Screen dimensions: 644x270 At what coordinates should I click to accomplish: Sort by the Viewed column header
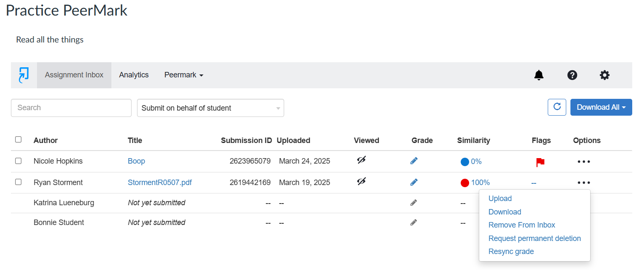[367, 140]
